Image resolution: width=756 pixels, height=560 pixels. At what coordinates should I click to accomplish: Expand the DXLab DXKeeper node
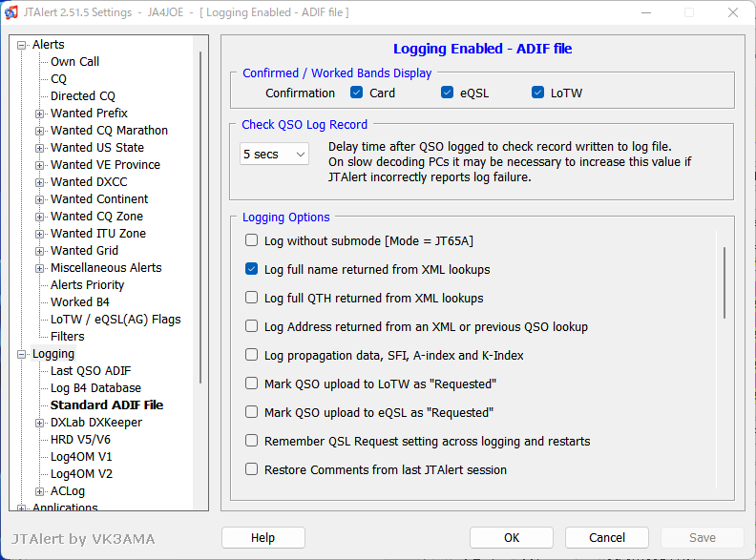(x=39, y=424)
